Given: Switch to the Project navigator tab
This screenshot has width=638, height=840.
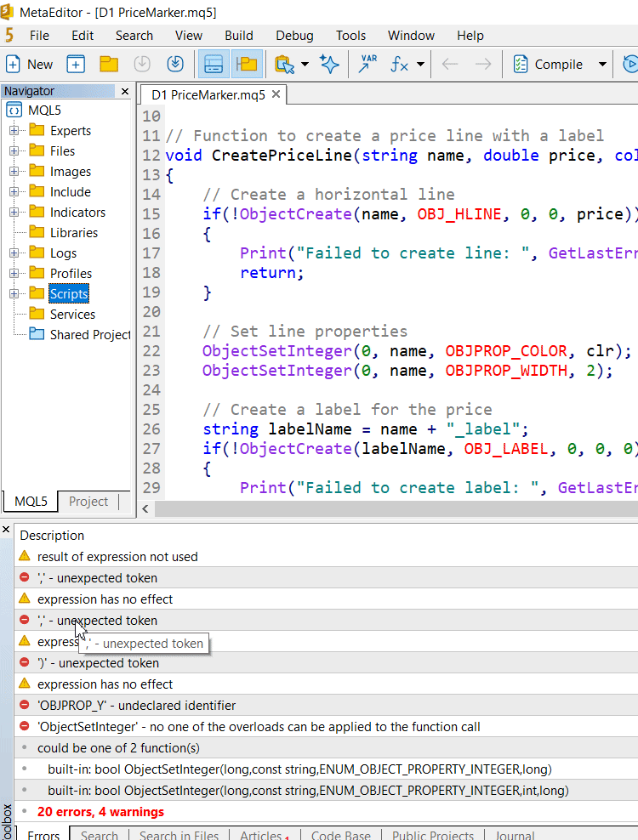Looking at the screenshot, I should click(88, 502).
